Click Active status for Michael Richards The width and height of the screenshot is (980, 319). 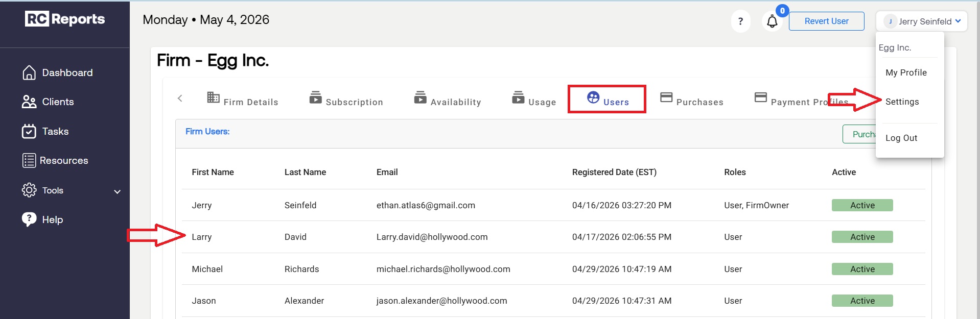click(x=862, y=269)
